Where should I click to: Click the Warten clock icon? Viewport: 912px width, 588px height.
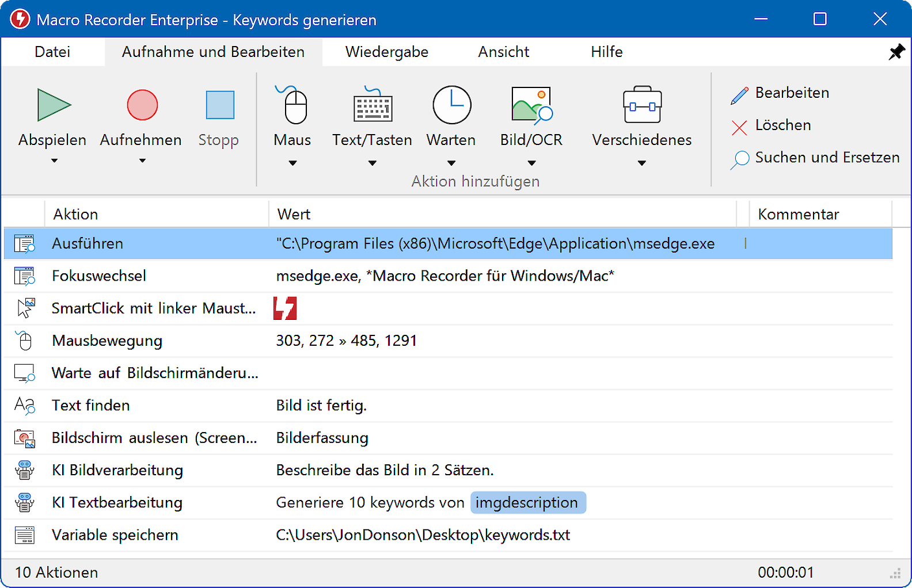[x=451, y=105]
